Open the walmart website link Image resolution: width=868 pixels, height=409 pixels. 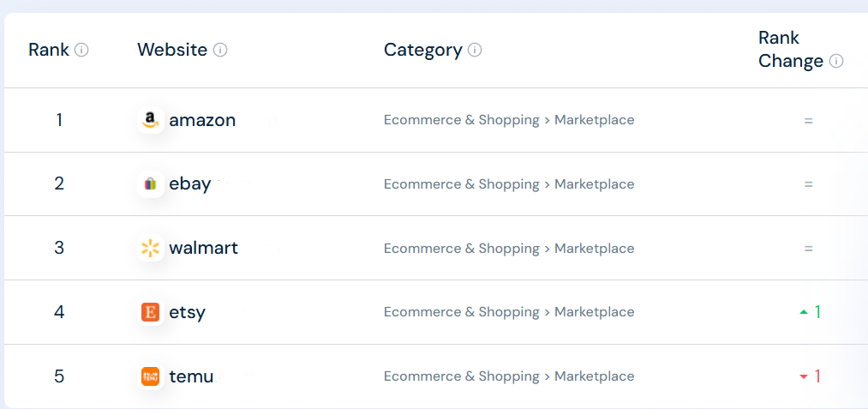click(x=203, y=248)
